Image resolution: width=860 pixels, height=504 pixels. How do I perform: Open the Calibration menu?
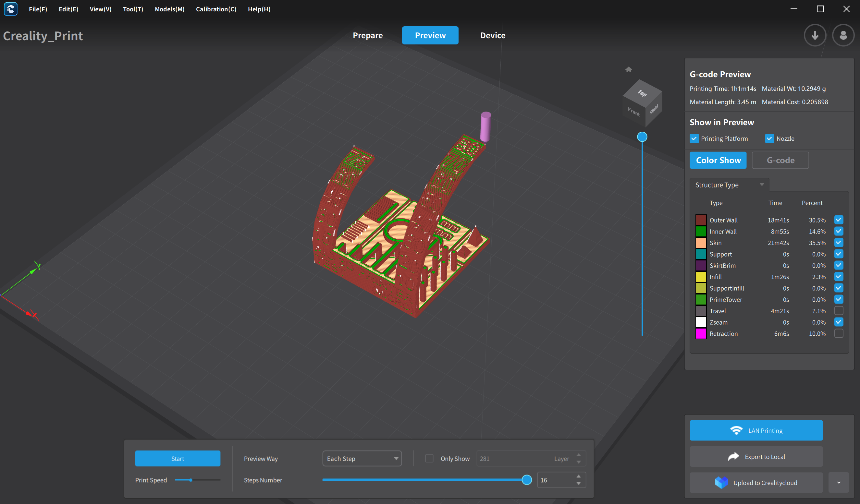216,9
